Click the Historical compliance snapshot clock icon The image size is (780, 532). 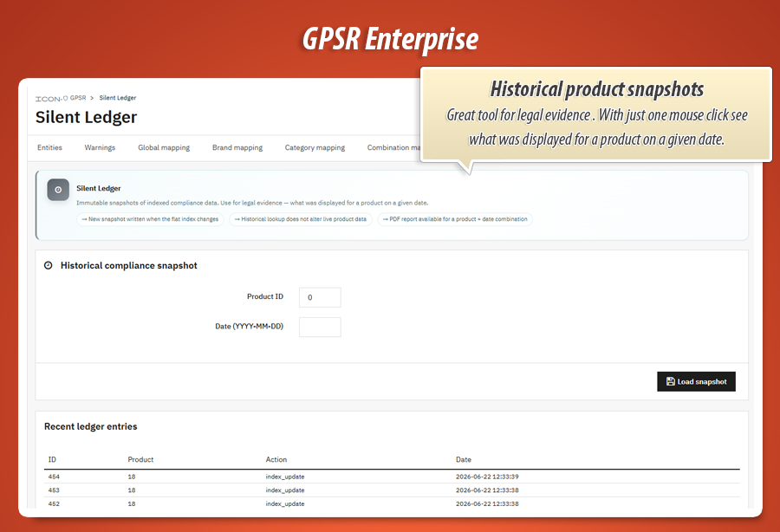(x=49, y=265)
